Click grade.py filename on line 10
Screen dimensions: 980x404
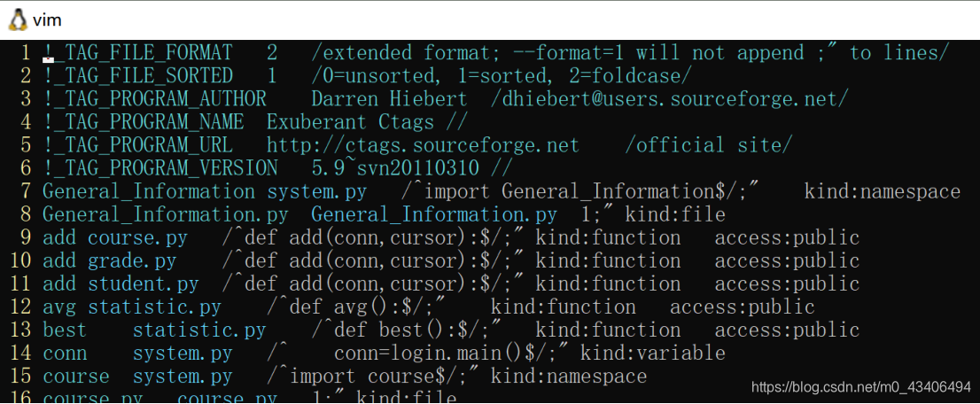point(132,260)
